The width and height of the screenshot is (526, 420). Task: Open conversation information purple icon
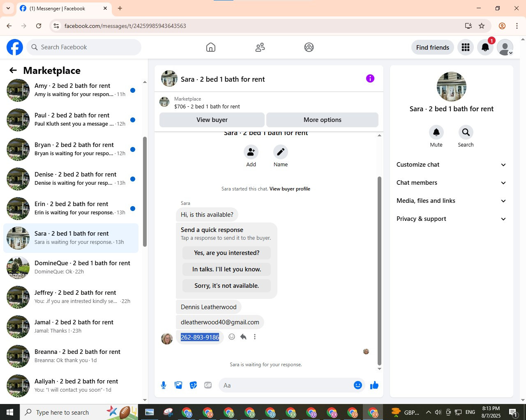pyautogui.click(x=370, y=78)
